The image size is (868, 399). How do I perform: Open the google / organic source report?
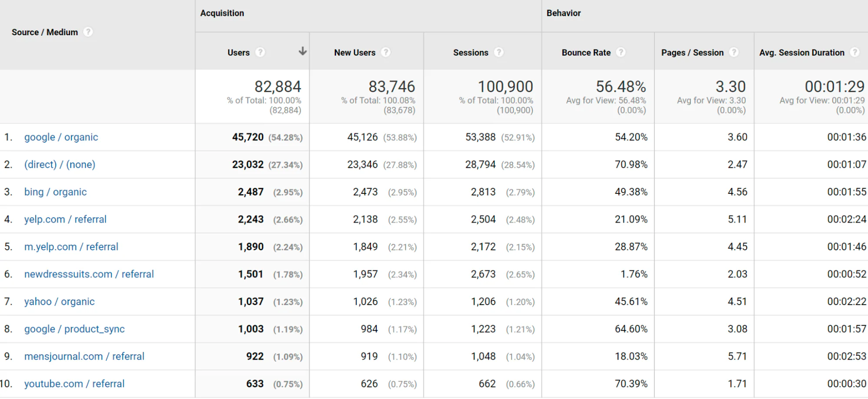pos(61,137)
